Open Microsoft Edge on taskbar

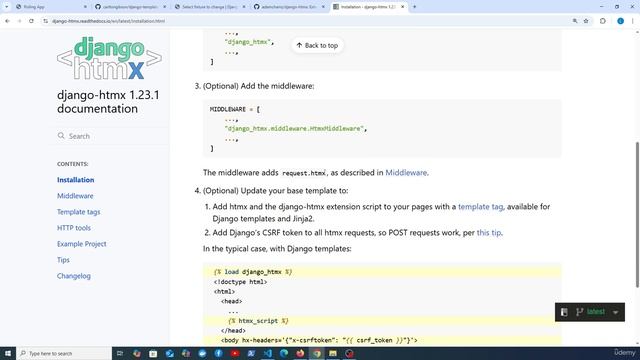click(x=284, y=353)
